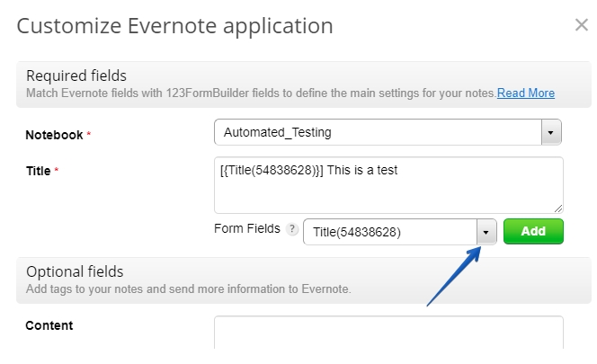
Task: Expand the Notebook dropdown arrow
Action: (x=551, y=133)
